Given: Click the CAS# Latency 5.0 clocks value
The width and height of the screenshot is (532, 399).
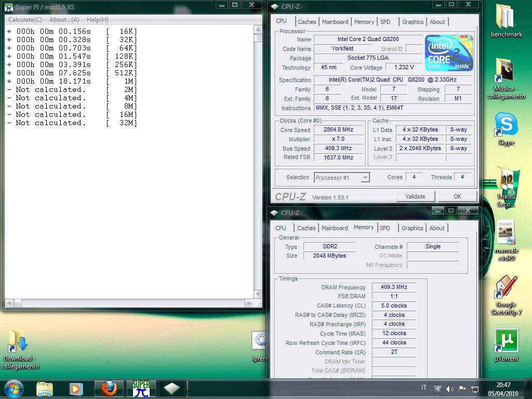Looking at the screenshot, I should (x=394, y=305).
